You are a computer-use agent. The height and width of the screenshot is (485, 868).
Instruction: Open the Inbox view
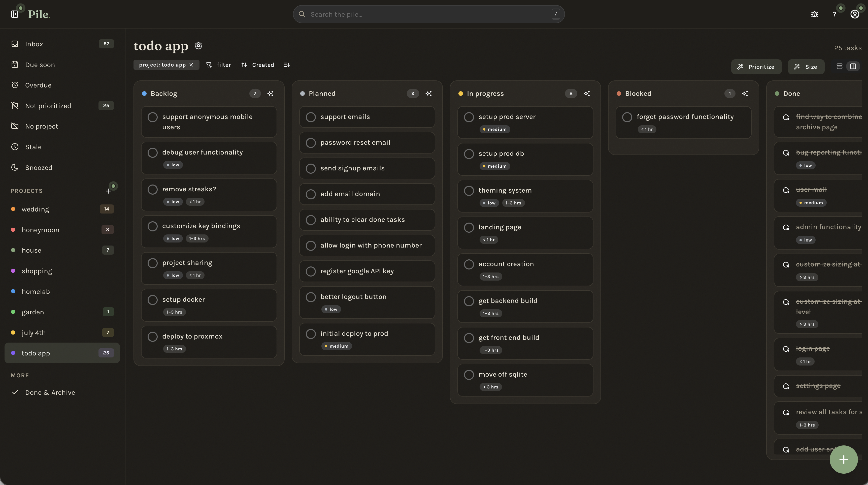click(62, 44)
